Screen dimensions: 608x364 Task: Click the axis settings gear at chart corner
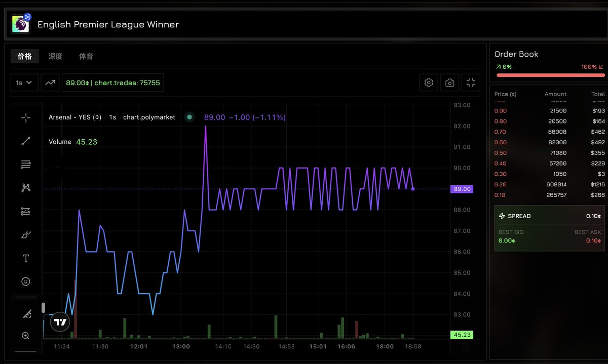[x=466, y=347]
